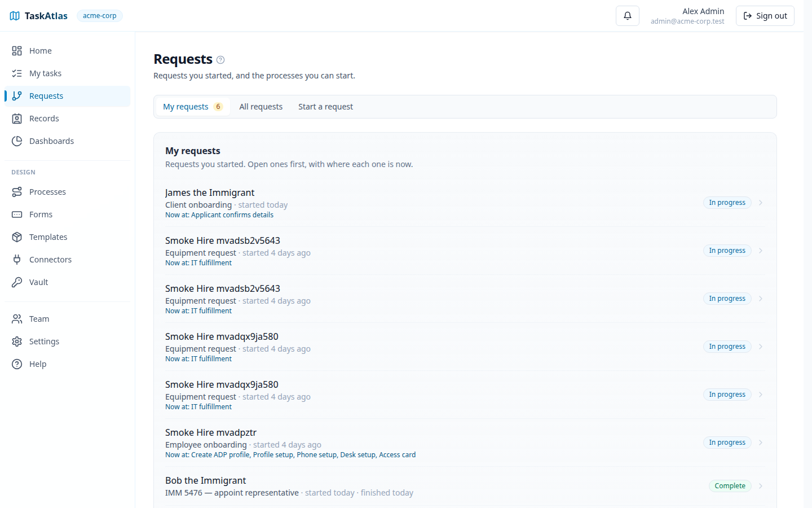The width and height of the screenshot is (812, 508).
Task: Click the 'IMM 5476 — appoint representative' text
Action: pyautogui.click(x=232, y=493)
